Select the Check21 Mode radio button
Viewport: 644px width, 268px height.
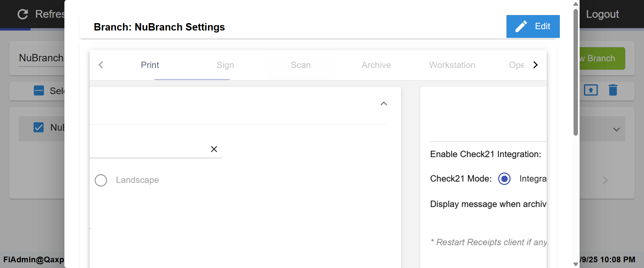[x=504, y=179]
